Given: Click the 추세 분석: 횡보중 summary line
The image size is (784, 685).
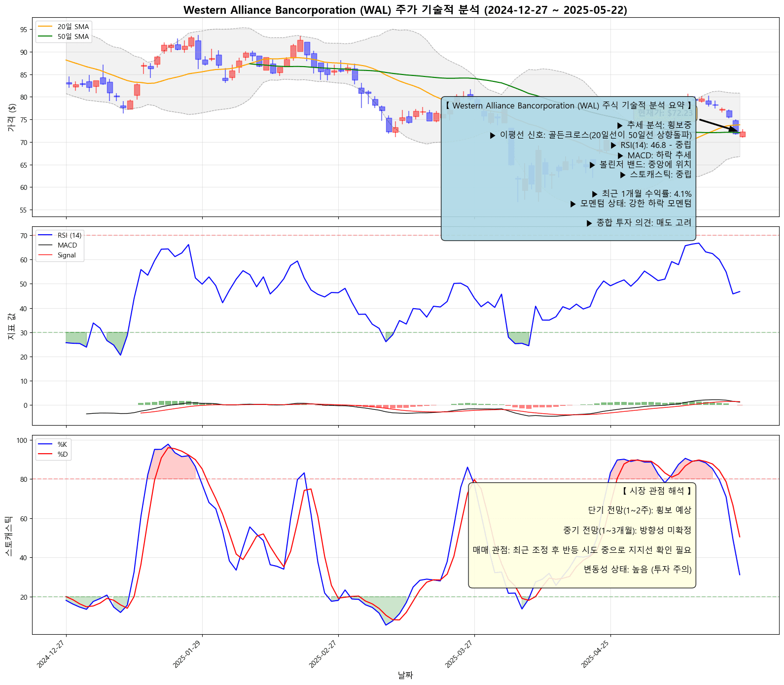Looking at the screenshot, I should pyautogui.click(x=654, y=125).
